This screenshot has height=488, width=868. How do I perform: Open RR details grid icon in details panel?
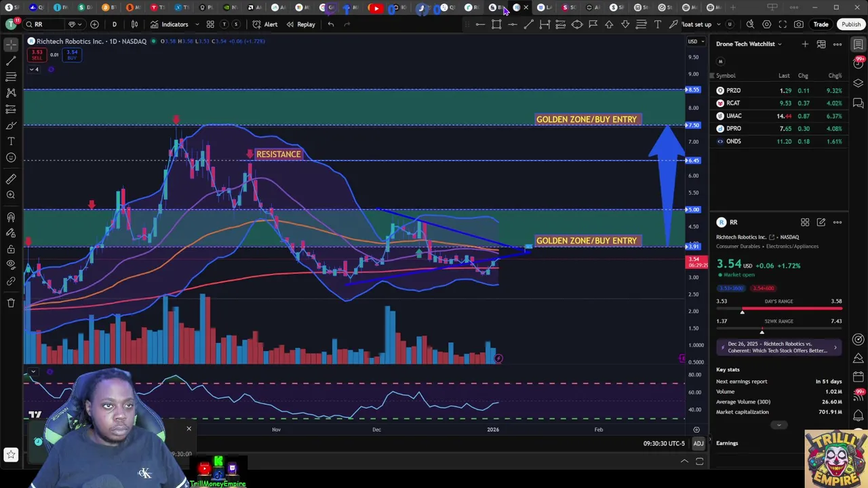(x=805, y=222)
